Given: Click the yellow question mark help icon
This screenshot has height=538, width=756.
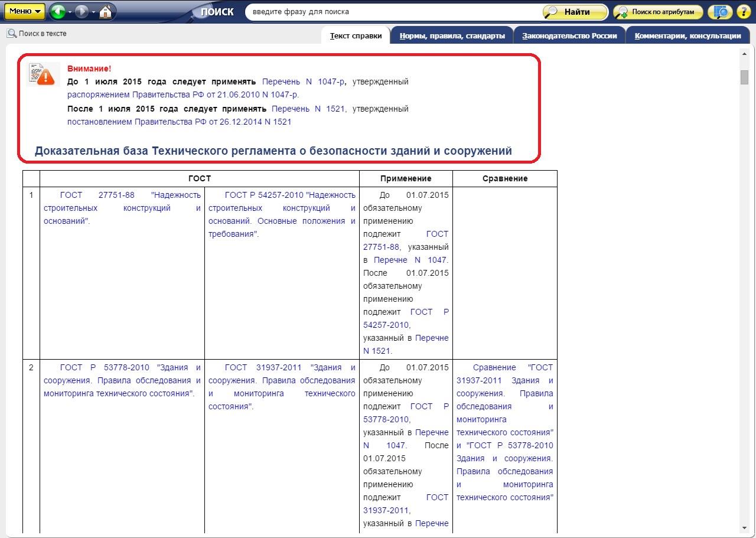Looking at the screenshot, I should point(742,12).
